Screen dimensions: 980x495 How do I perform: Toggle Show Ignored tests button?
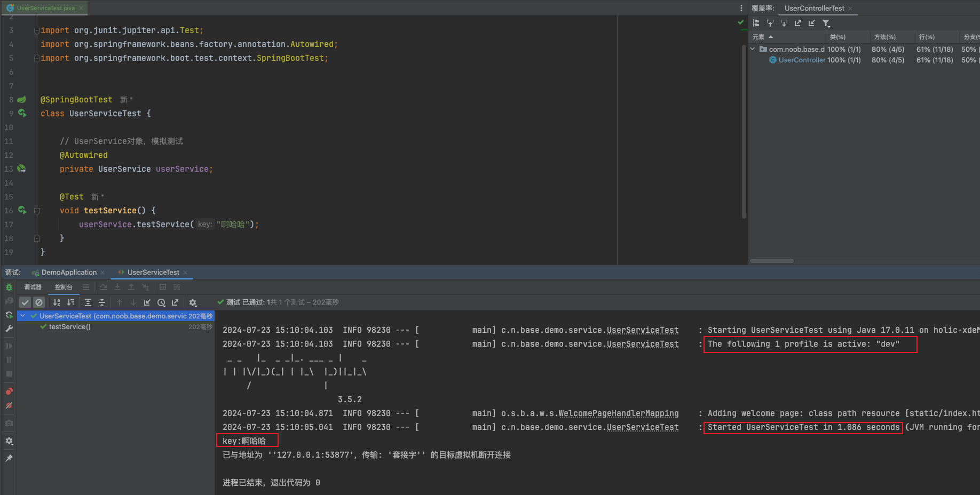(39, 302)
